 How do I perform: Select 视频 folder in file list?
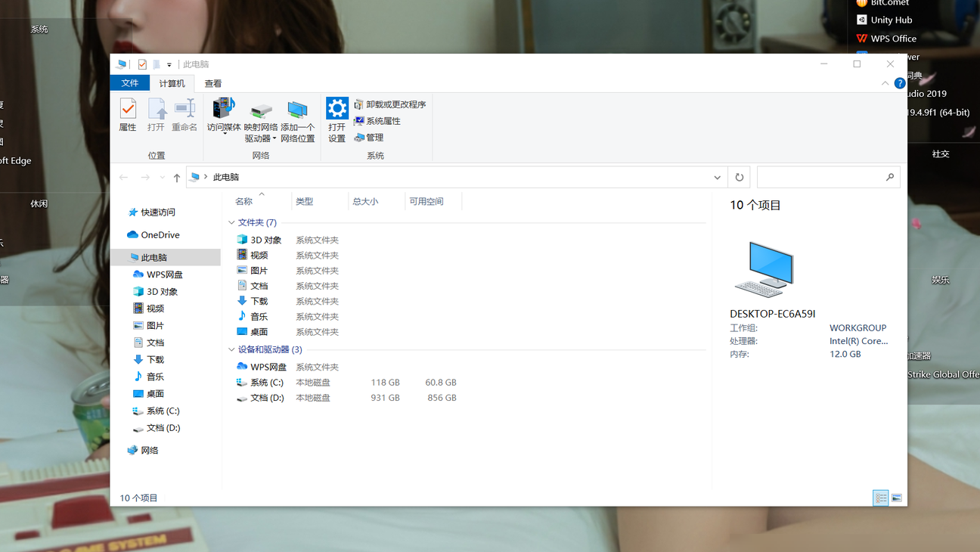point(253,256)
